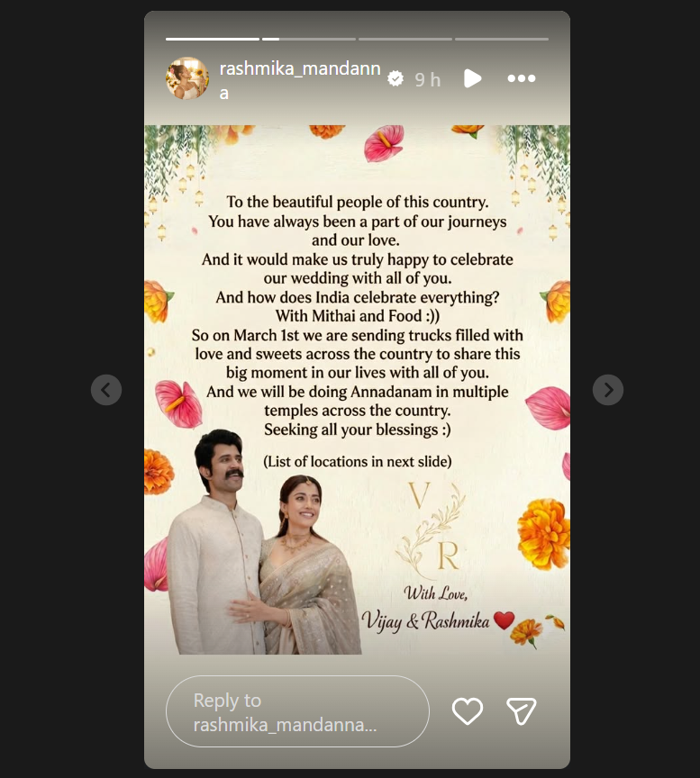Click the Vijay & Rashmika signature text

[425, 621]
